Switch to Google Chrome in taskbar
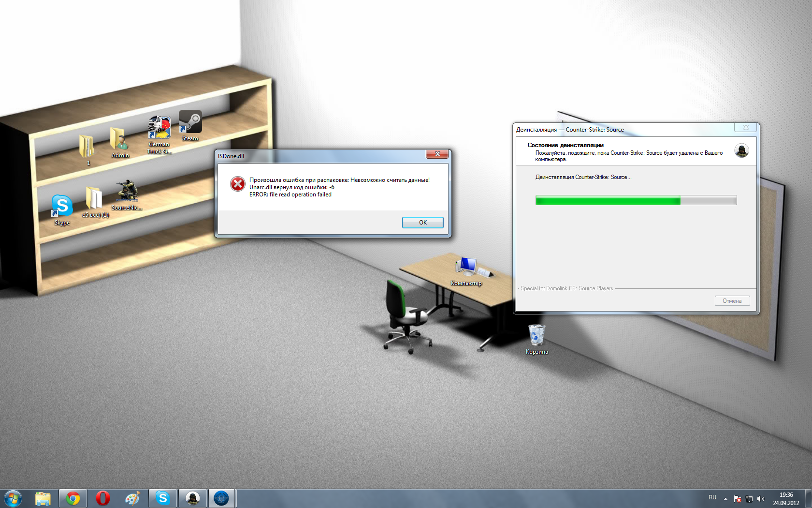The height and width of the screenshot is (508, 812). (73, 498)
